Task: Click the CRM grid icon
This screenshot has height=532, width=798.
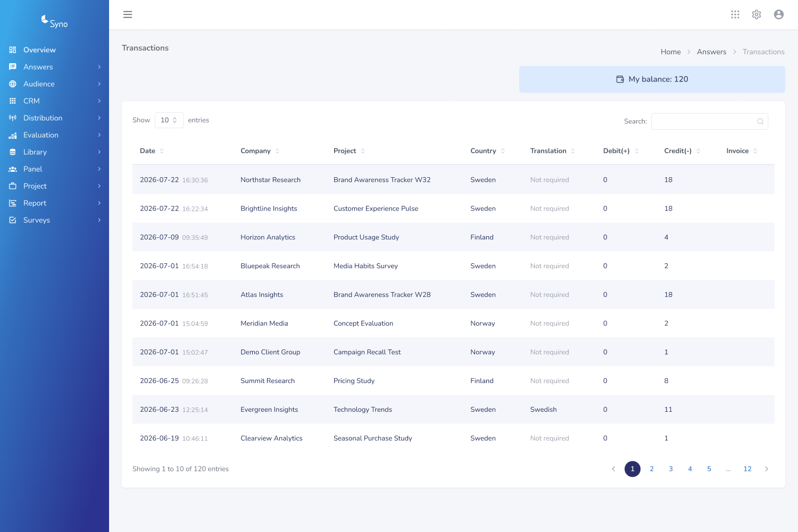Action: coord(13,101)
